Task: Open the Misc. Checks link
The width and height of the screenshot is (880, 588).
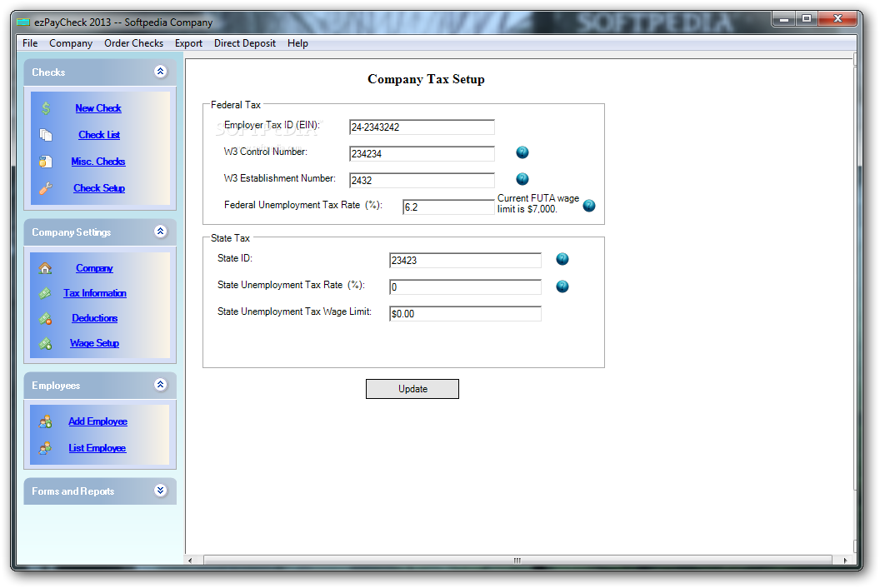Action: [x=98, y=162]
